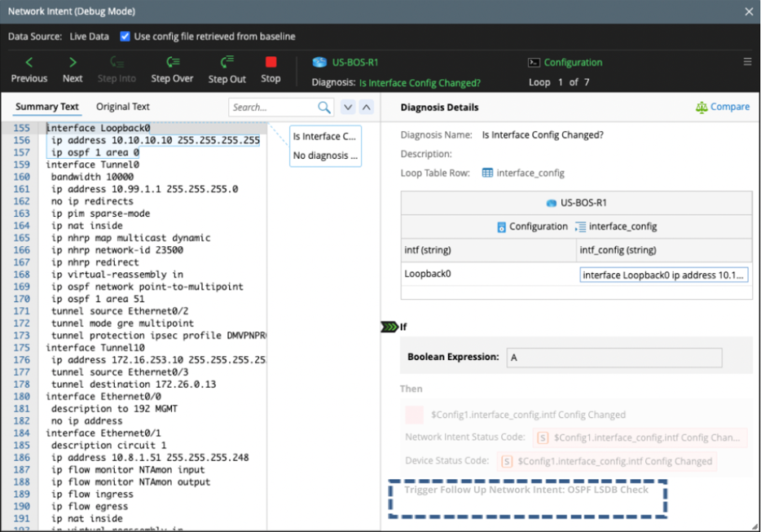Click the Step Over control

[x=172, y=70]
